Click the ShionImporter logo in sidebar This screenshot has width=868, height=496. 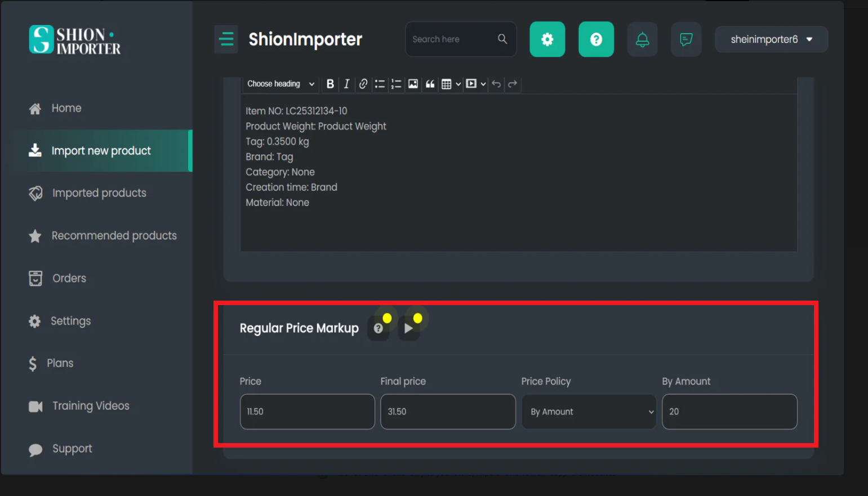74,40
